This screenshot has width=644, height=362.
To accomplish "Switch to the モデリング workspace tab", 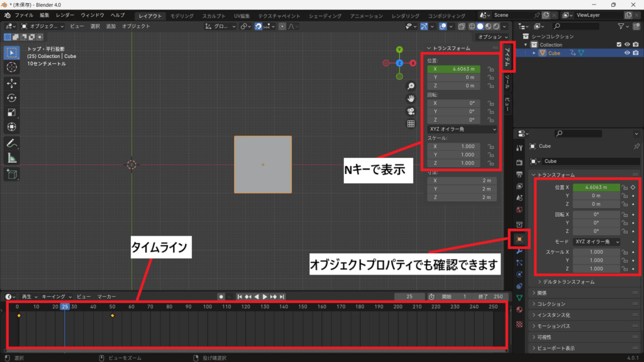I will 182,15.
